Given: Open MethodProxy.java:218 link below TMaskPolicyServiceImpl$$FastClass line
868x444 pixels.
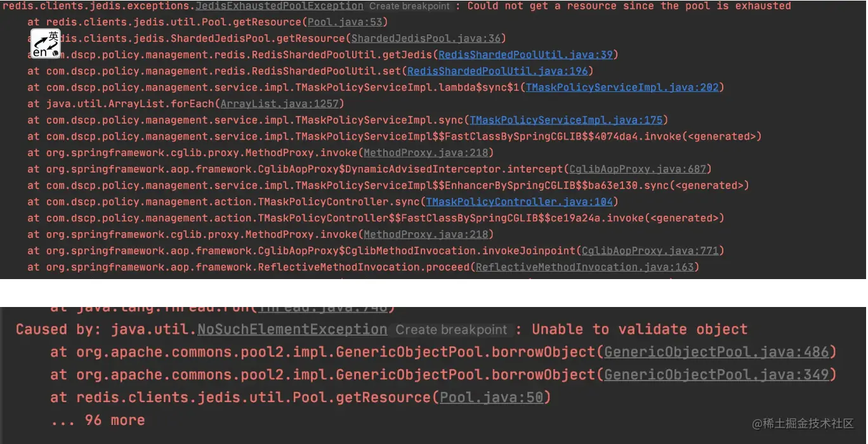Looking at the screenshot, I should click(x=426, y=153).
